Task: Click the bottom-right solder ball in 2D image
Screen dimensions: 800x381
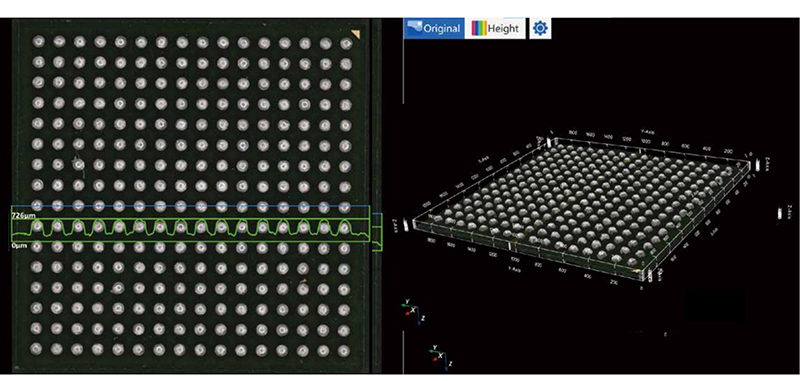Action: pos(345,350)
